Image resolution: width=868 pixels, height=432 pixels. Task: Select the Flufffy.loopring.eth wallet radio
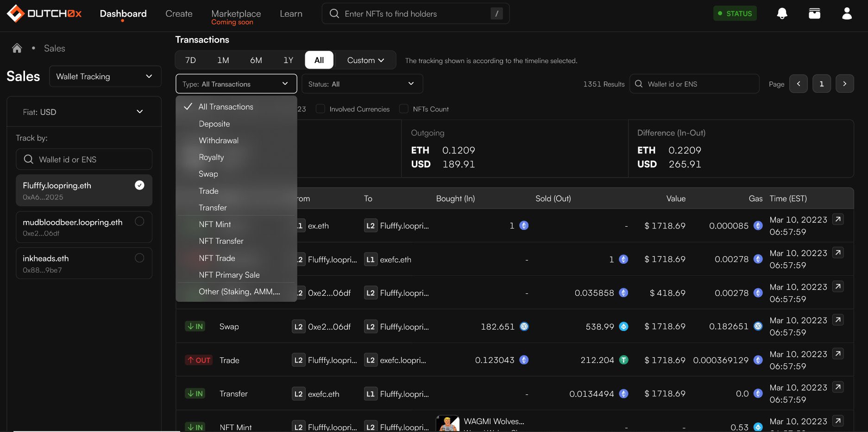[x=139, y=185]
